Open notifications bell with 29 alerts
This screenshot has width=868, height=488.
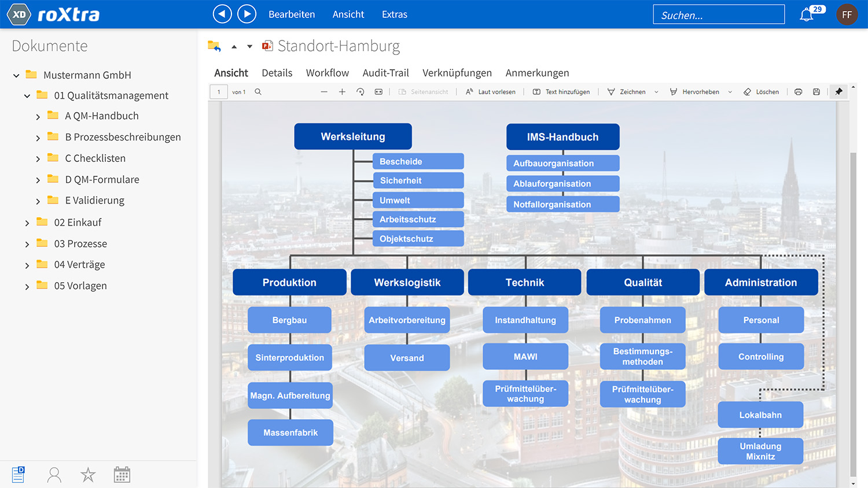[811, 13]
